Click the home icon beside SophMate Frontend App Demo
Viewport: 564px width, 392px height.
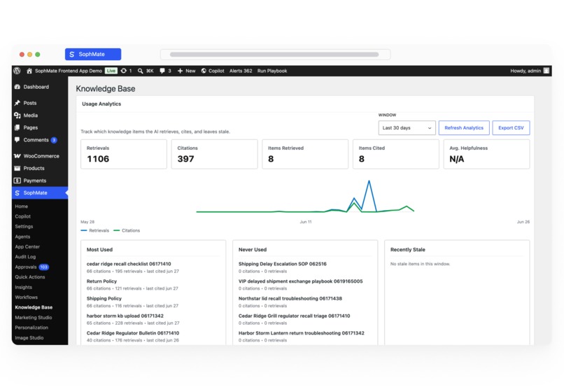pos(29,71)
